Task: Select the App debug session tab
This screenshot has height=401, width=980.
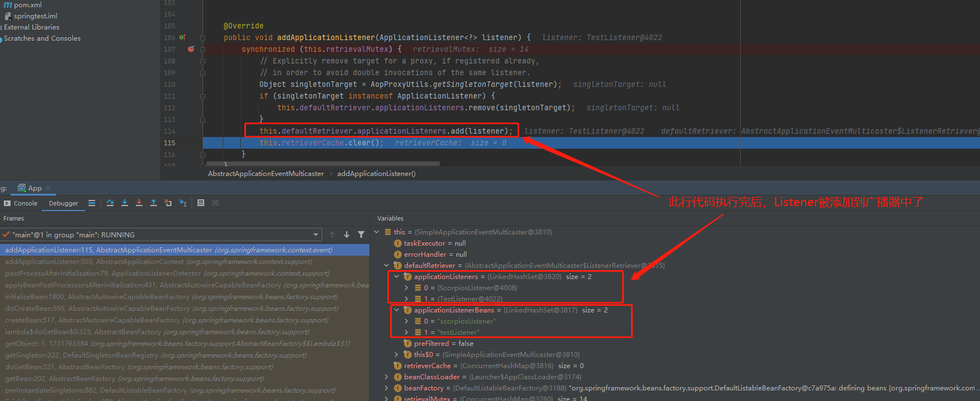Action: coord(35,188)
